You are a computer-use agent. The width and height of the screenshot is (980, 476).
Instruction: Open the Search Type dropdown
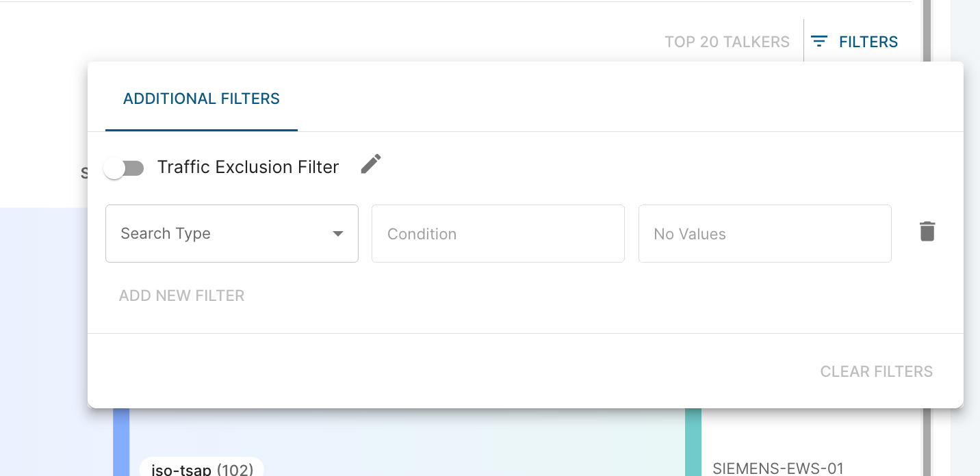point(219,234)
